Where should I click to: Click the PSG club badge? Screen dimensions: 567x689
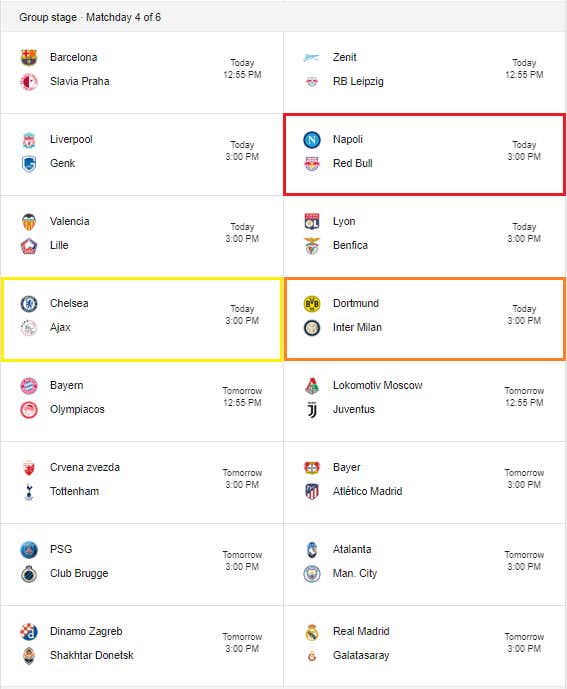coord(29,550)
